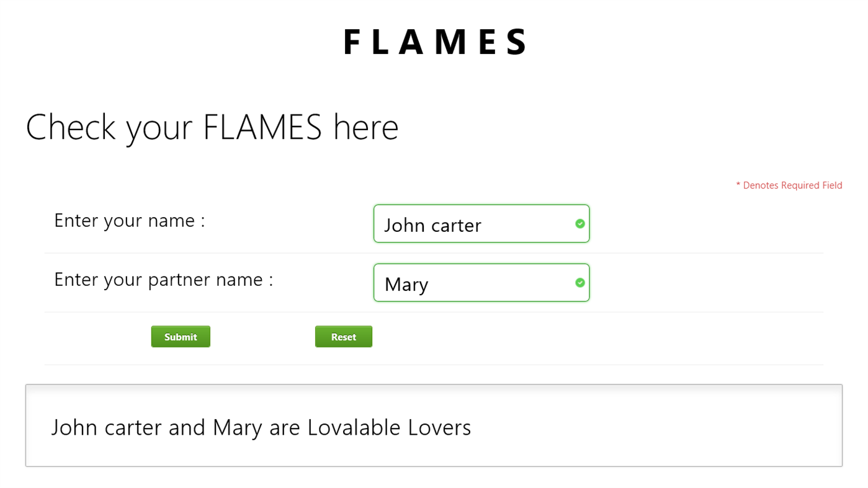Click the bold FLAMES title at top
Image resolution: width=868 pixels, height=488 pixels.
click(434, 42)
